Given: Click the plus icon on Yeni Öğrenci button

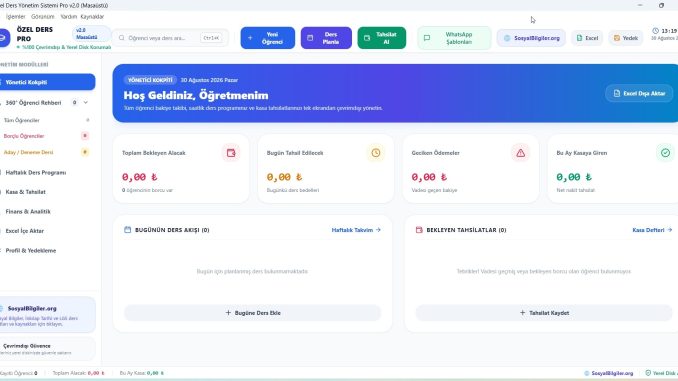Looking at the screenshot, I should [250, 38].
